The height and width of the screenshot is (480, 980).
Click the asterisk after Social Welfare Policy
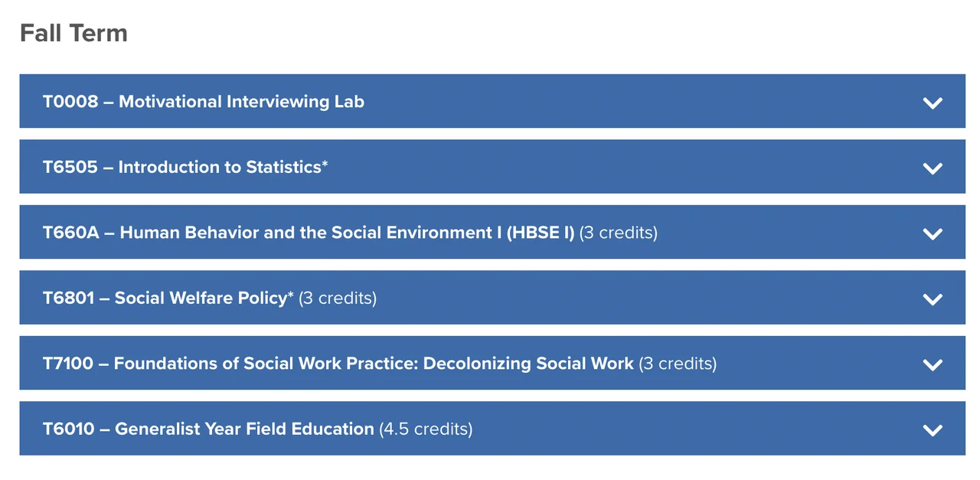point(290,295)
